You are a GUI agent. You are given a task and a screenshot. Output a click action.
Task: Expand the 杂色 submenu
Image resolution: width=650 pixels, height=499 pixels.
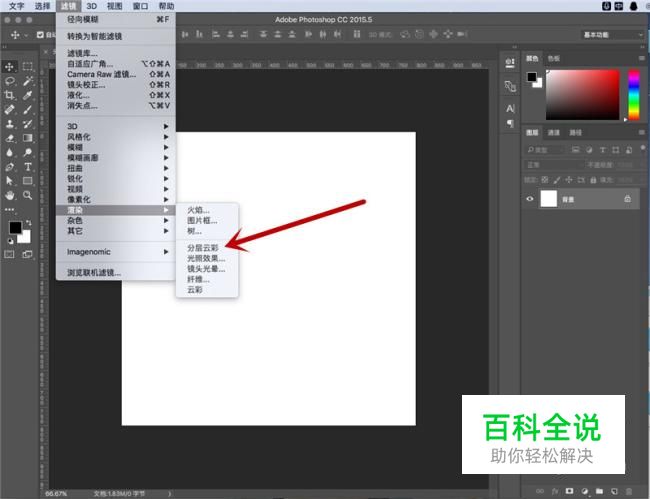coord(116,220)
